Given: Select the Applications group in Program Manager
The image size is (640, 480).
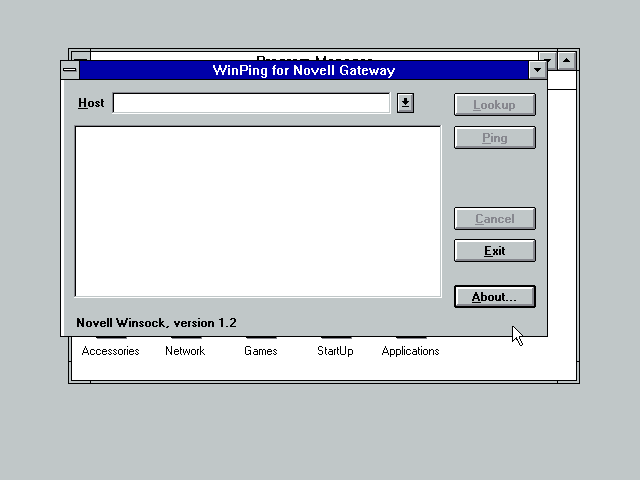Looking at the screenshot, I should [410, 351].
